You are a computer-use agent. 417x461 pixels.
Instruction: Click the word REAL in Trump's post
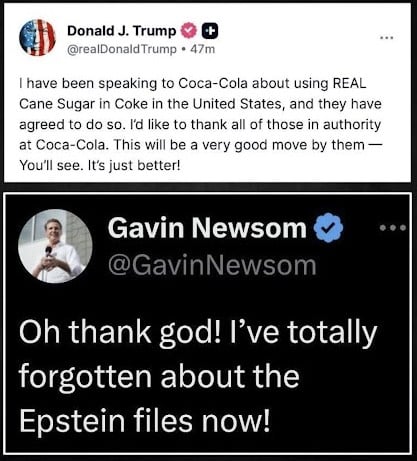pos(349,83)
